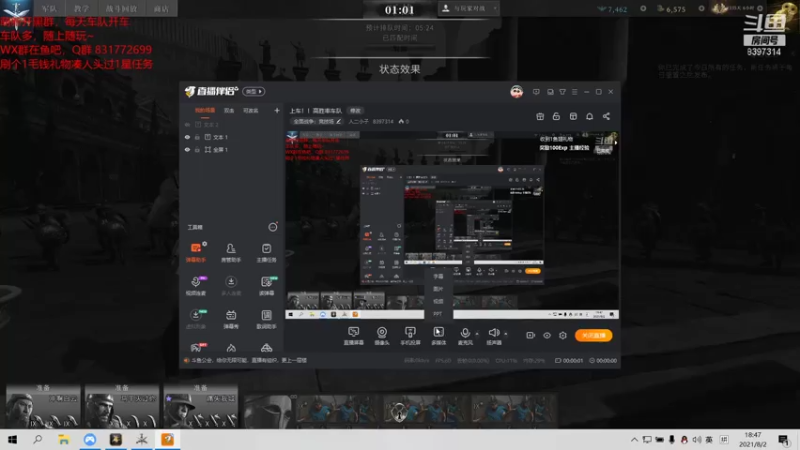Click the announcement text in companion status bar
This screenshot has width=800, height=450.
[x=248, y=360]
